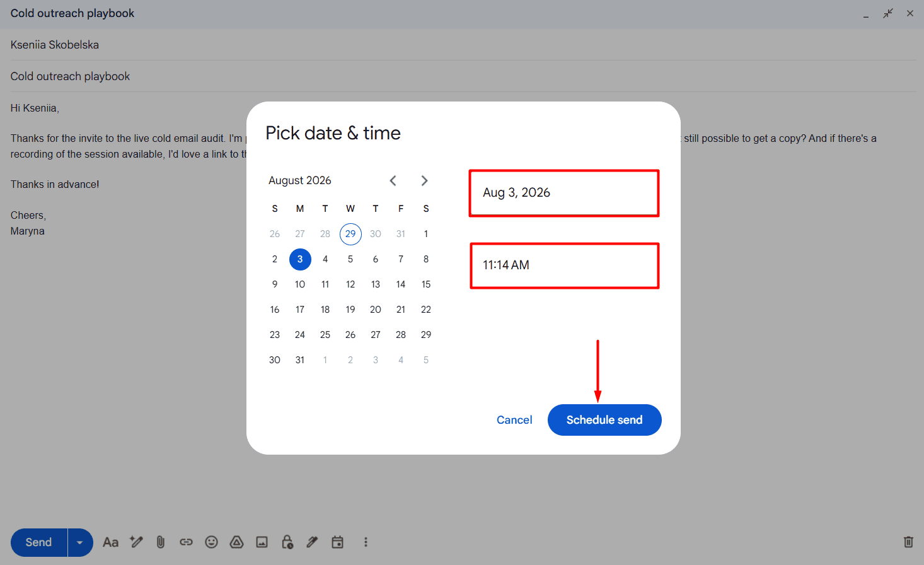Insert files using the Drive icon

point(236,542)
